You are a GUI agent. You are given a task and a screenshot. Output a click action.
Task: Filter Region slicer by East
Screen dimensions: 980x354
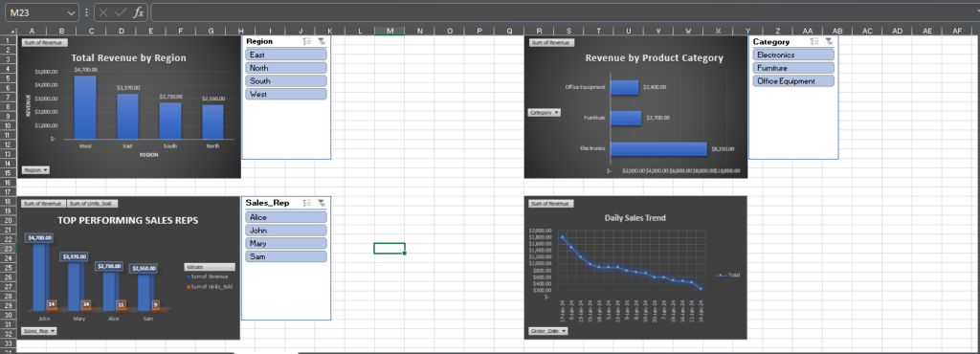point(286,55)
